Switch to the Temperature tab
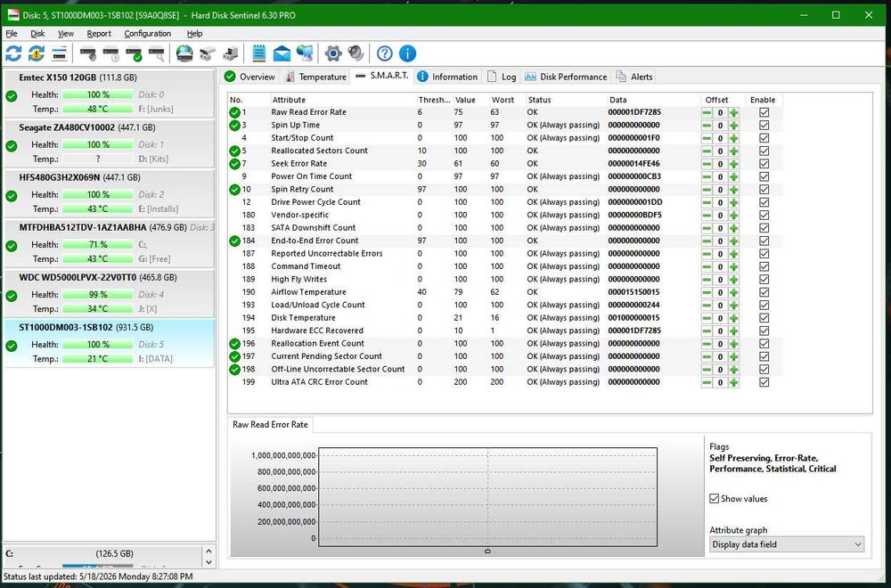The height and width of the screenshot is (588, 891). coord(315,77)
